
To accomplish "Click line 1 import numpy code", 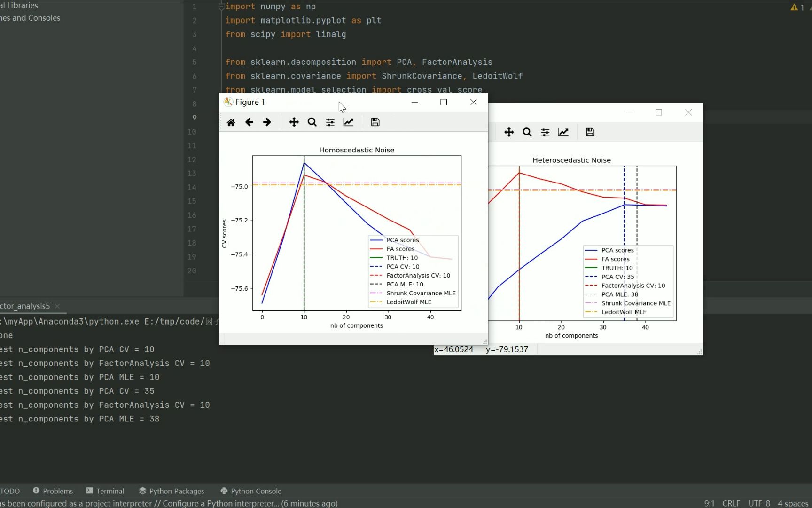I will coord(271,7).
